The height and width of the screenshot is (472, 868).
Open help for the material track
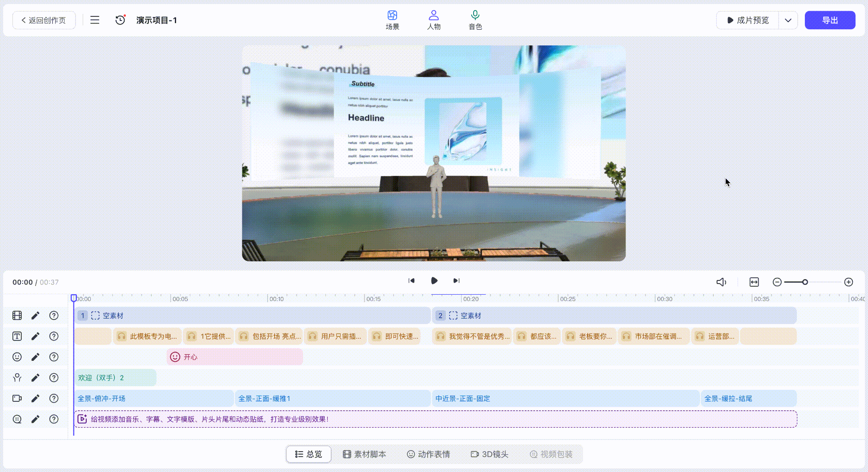(x=54, y=316)
